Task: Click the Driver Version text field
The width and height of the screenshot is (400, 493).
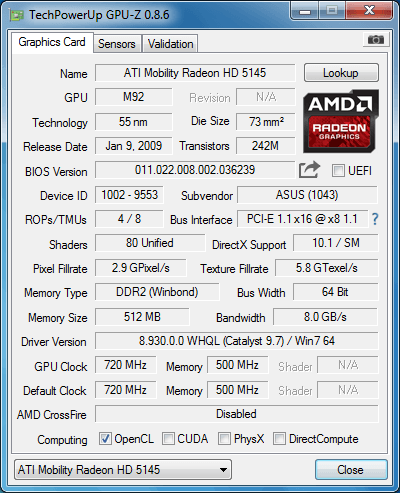Action: click(237, 341)
